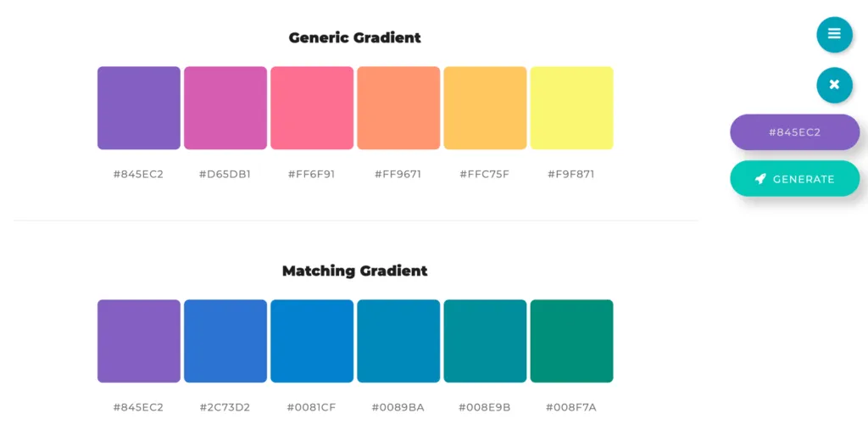Choose the orange #FF9671 swatch
This screenshot has height=447, width=868.
click(x=398, y=108)
